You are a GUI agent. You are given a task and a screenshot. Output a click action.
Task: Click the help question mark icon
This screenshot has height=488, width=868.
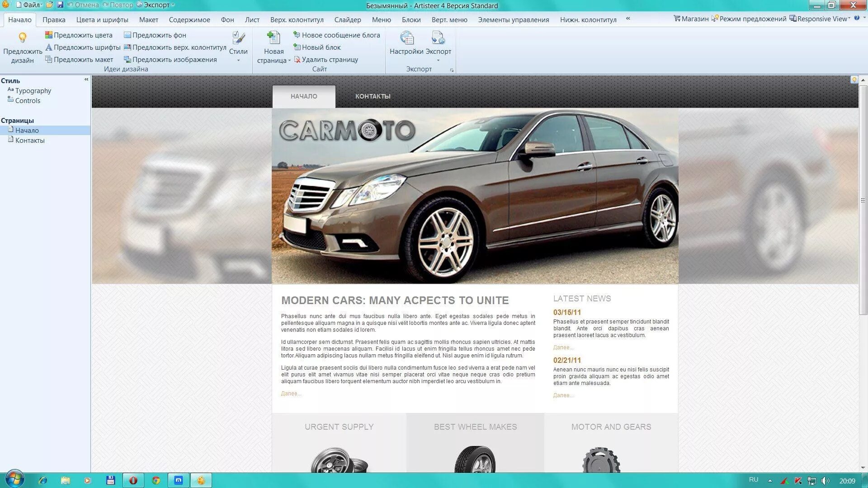tap(857, 19)
